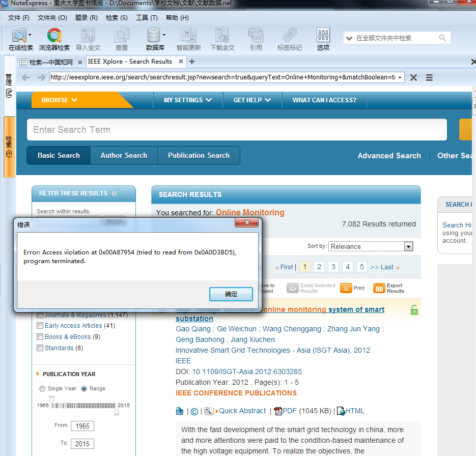Check the Books & eBooks filter

40,337
